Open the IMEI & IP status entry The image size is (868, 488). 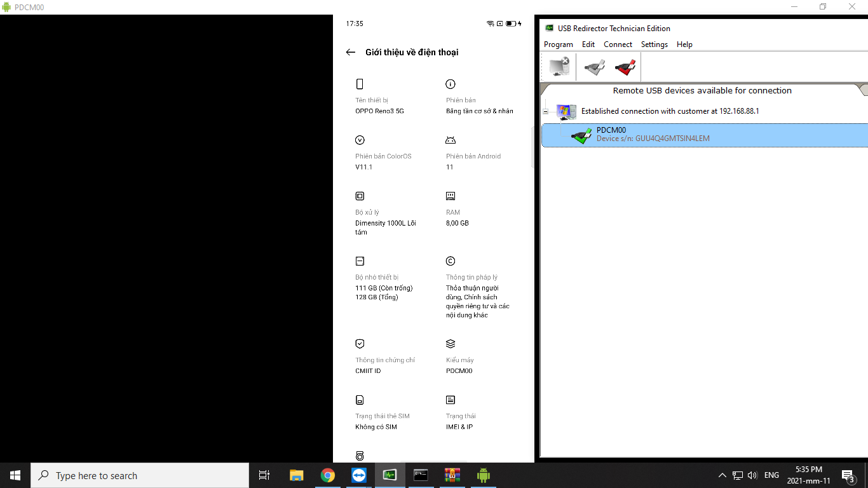tap(459, 427)
